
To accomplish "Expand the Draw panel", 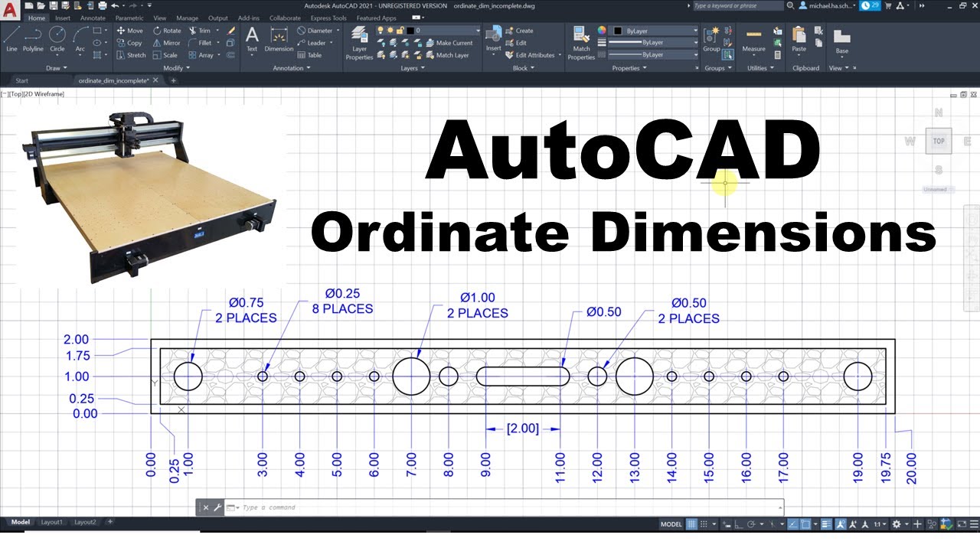I will click(56, 68).
